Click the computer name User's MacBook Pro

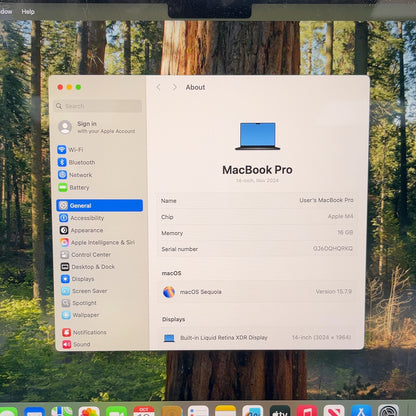click(x=326, y=200)
